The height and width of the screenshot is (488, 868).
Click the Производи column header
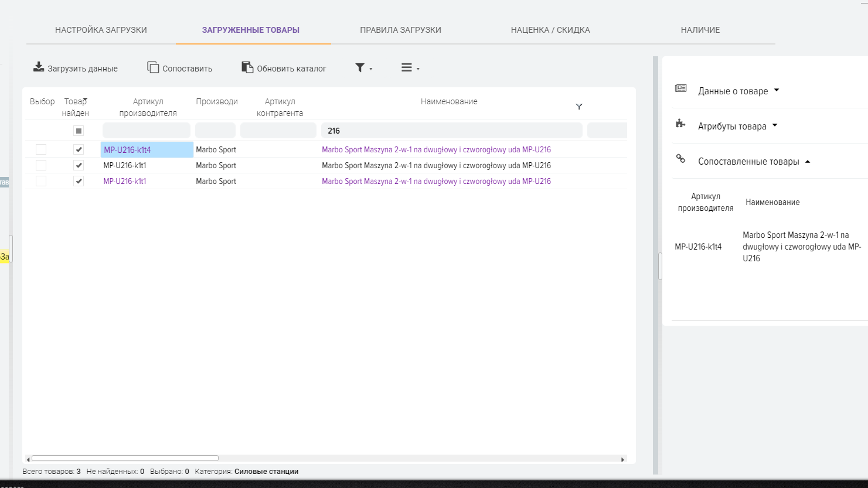point(217,101)
